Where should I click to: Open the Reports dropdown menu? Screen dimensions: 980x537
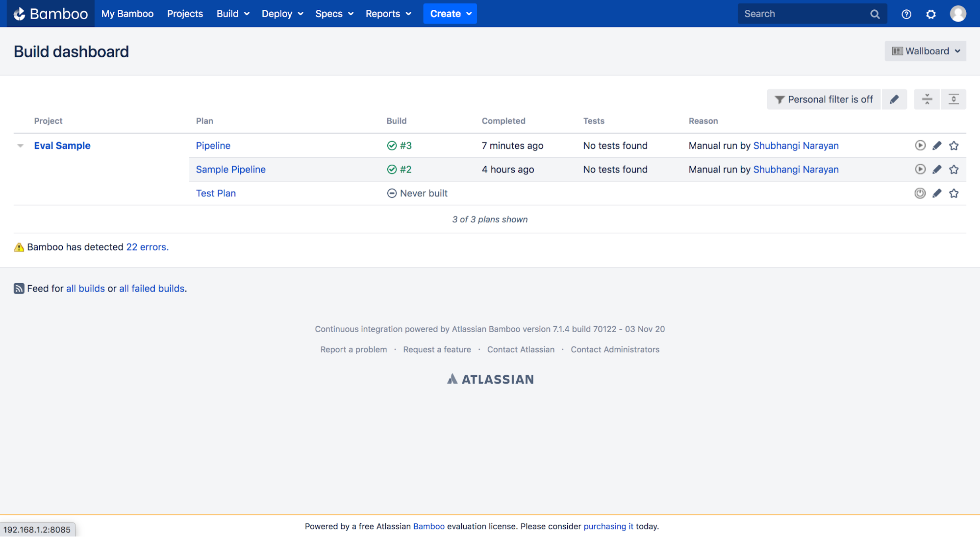pos(388,14)
